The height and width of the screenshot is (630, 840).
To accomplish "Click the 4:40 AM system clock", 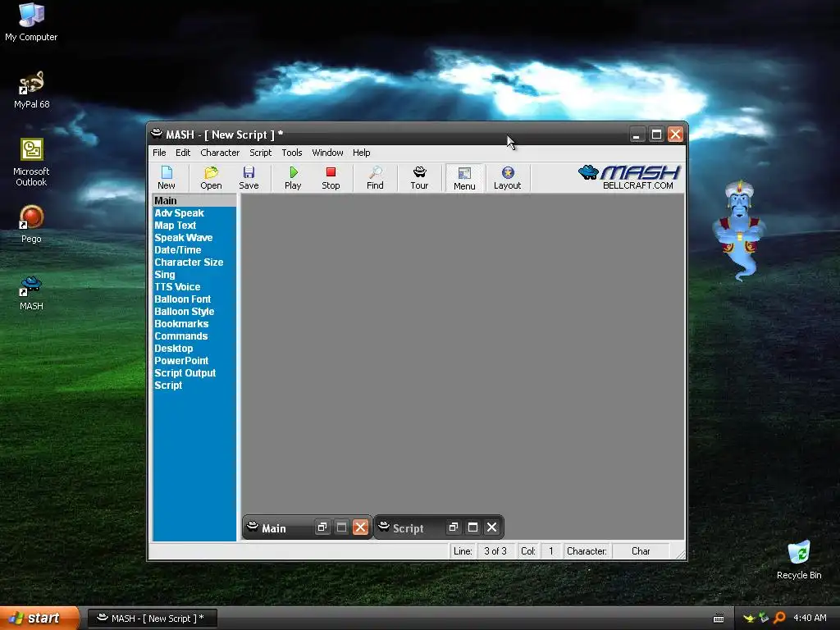I will pyautogui.click(x=810, y=618).
